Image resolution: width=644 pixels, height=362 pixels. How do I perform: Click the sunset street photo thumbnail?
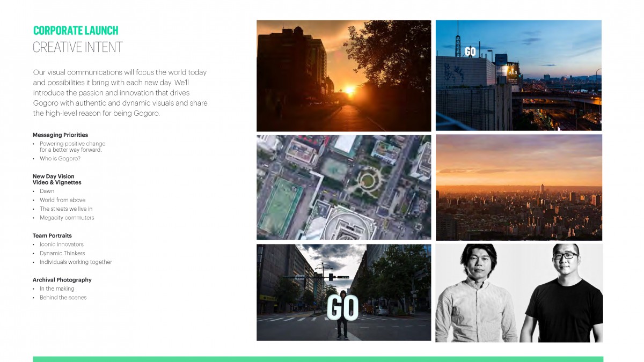click(x=343, y=76)
